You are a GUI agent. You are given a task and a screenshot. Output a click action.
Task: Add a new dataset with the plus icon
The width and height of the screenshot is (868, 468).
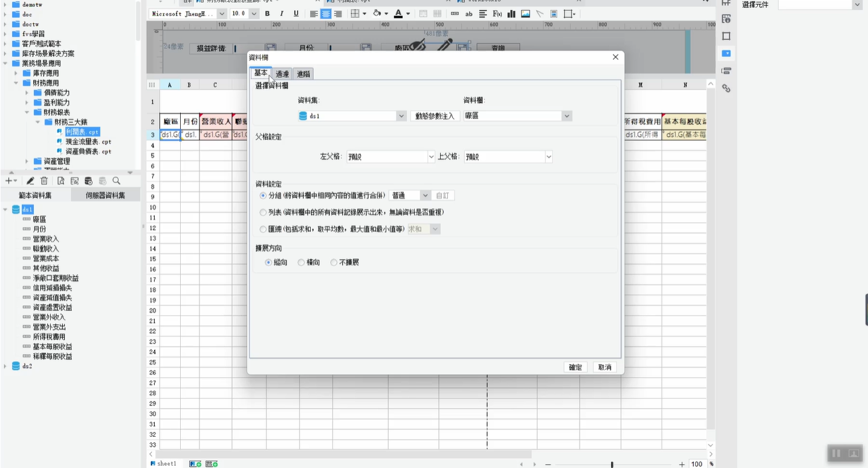[x=8, y=181]
